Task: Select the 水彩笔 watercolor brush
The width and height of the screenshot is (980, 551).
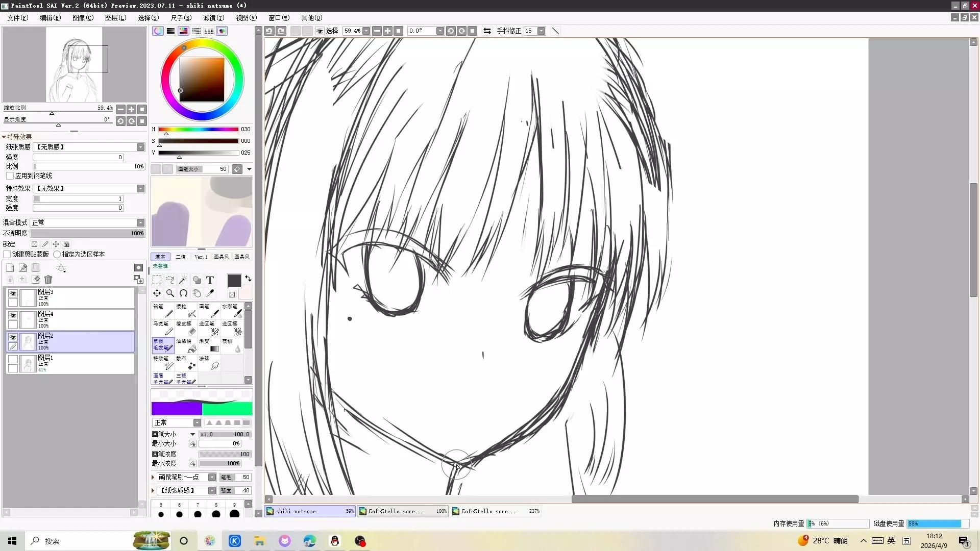Action: pyautogui.click(x=232, y=310)
